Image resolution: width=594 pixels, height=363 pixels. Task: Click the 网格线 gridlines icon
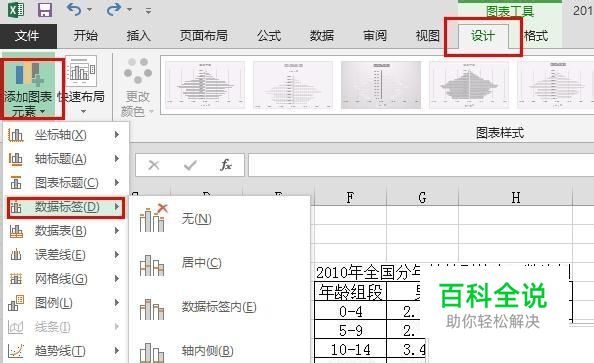click(16, 279)
